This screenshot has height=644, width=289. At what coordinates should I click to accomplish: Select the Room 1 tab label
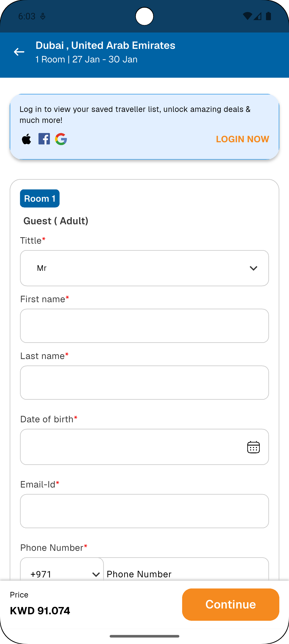40,198
